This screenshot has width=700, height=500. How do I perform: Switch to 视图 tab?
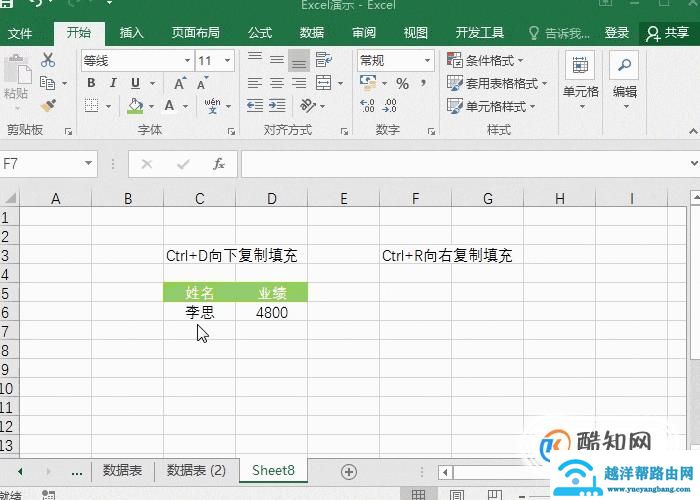click(416, 33)
